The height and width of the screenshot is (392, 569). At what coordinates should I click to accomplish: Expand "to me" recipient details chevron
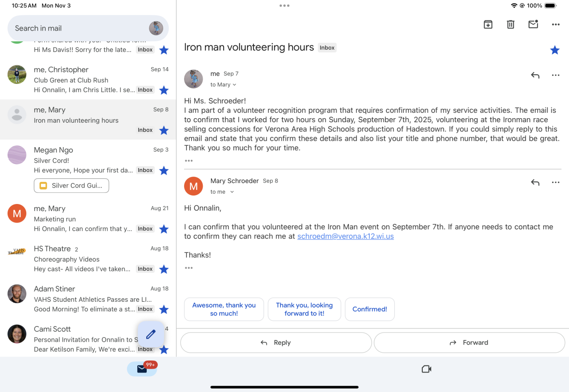tap(232, 192)
